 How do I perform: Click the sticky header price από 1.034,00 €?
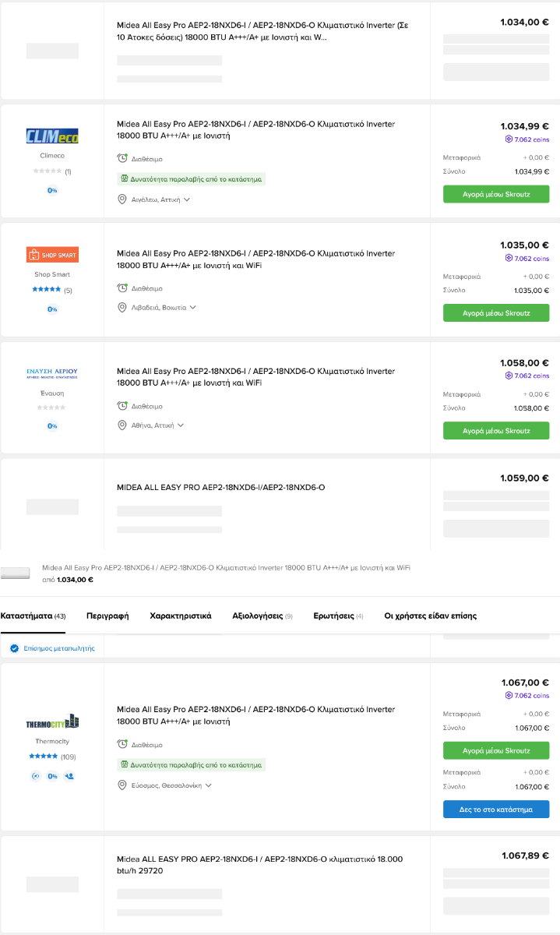68,580
